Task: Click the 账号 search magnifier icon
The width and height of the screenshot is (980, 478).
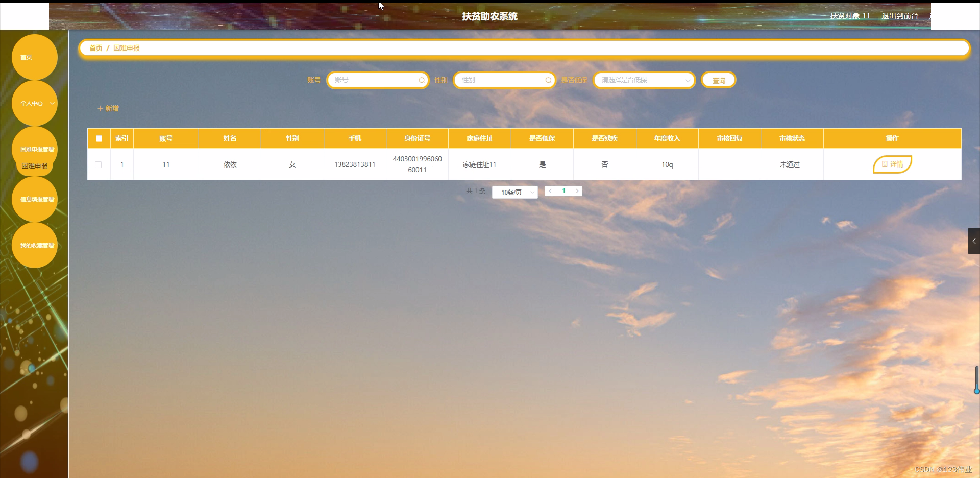Action: click(422, 80)
